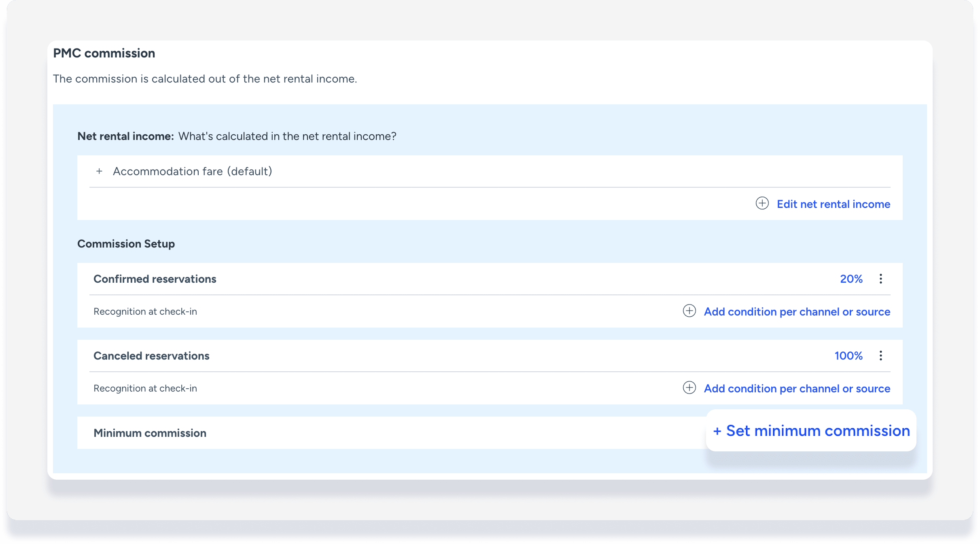
Task: Click Set minimum commission button
Action: [x=811, y=431]
